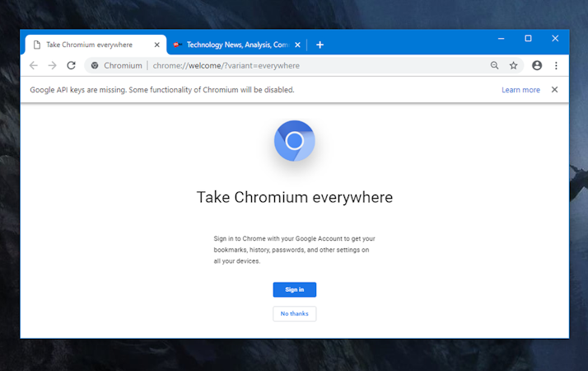Click the No thanks button
Image resolution: width=588 pixels, height=371 pixels.
(x=294, y=313)
